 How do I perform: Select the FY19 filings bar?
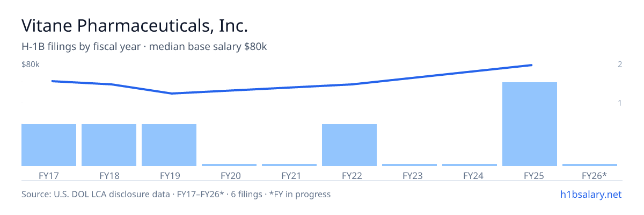tap(169, 145)
